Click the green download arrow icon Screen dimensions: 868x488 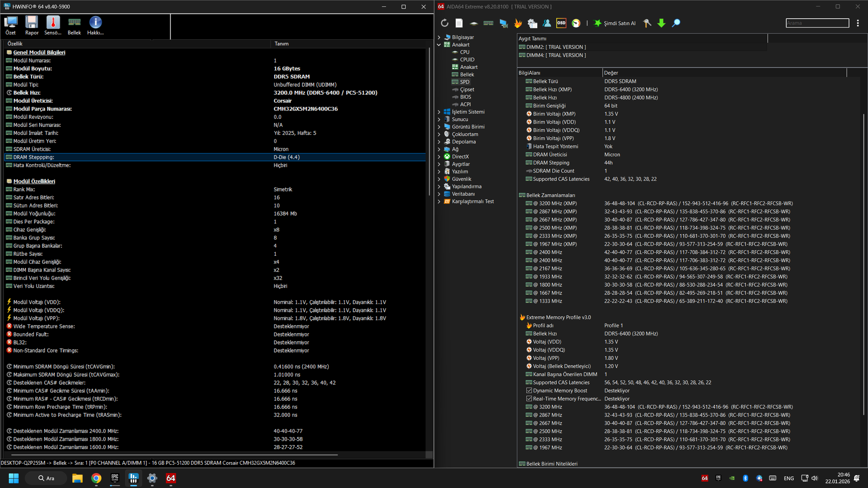pyautogui.click(x=661, y=23)
